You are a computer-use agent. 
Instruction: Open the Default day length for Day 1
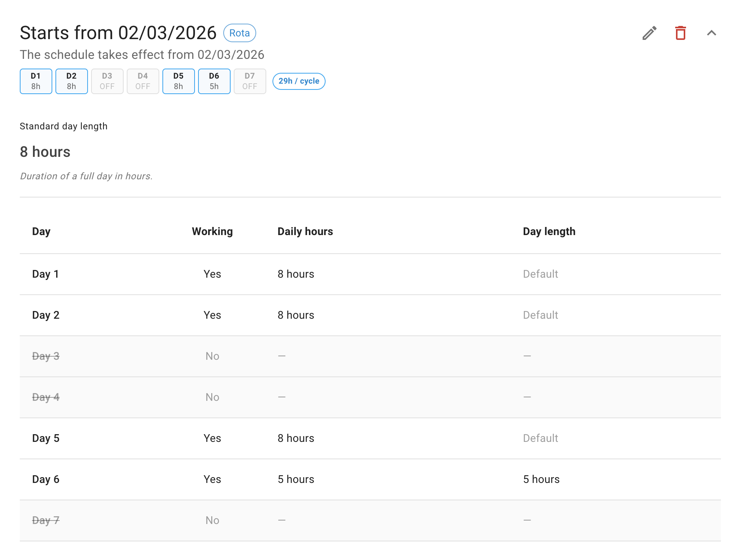tap(540, 274)
